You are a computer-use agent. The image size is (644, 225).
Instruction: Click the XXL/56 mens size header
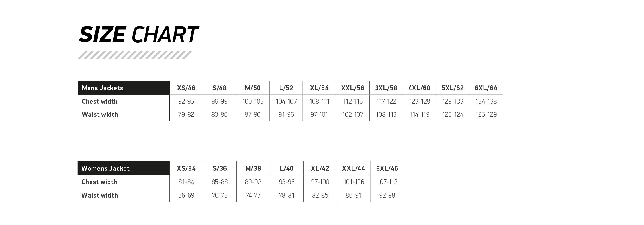(352, 88)
